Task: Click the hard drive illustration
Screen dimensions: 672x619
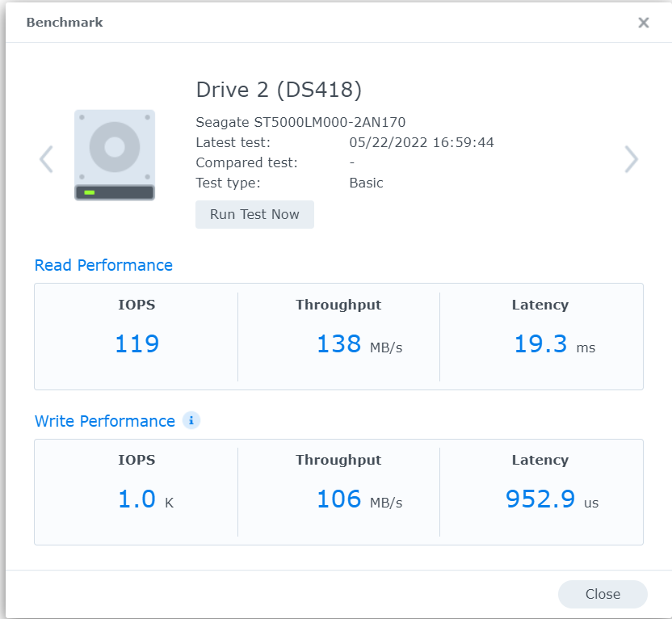Action: pyautogui.click(x=115, y=155)
